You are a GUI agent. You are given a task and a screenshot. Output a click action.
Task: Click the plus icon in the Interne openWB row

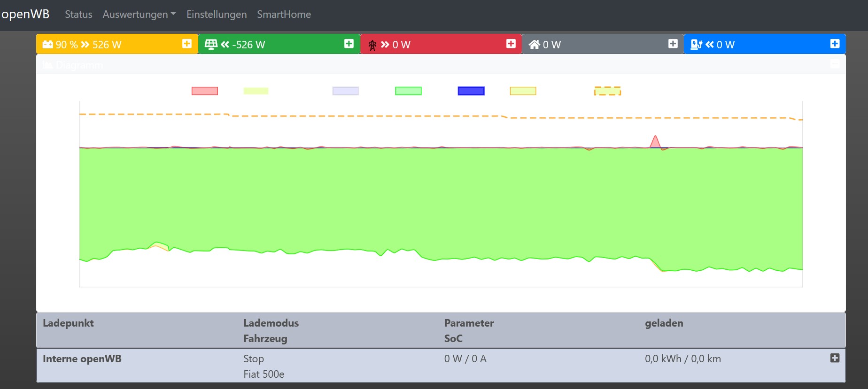(835, 358)
